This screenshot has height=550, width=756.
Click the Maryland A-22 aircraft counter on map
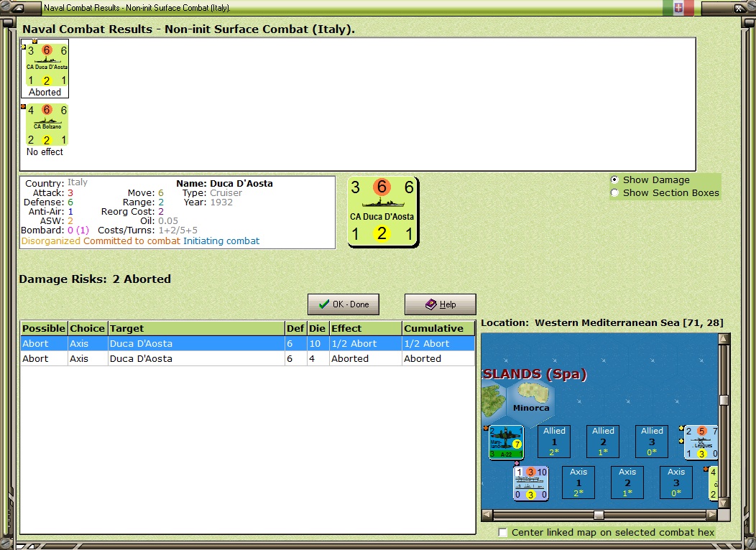coord(506,442)
